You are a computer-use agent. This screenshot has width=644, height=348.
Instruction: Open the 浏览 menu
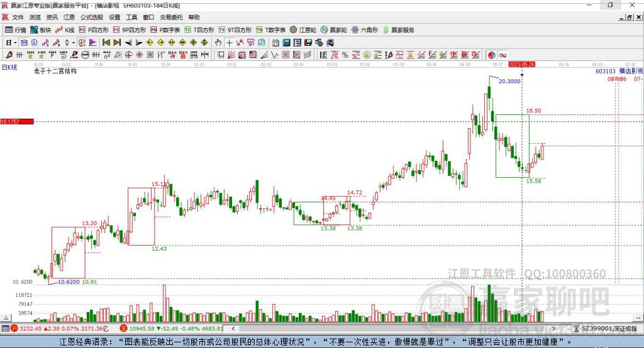tap(35, 17)
